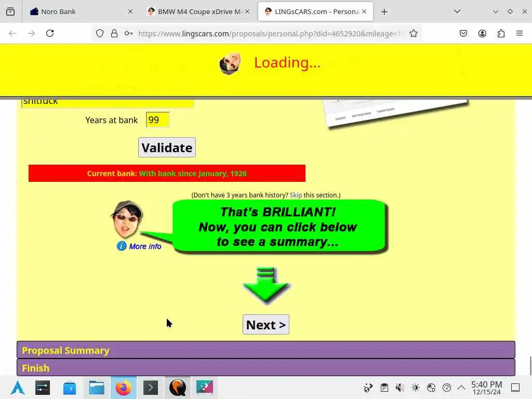This screenshot has height=399, width=532.
Task: Open the tracking protection shield icon
Action: pos(99,33)
